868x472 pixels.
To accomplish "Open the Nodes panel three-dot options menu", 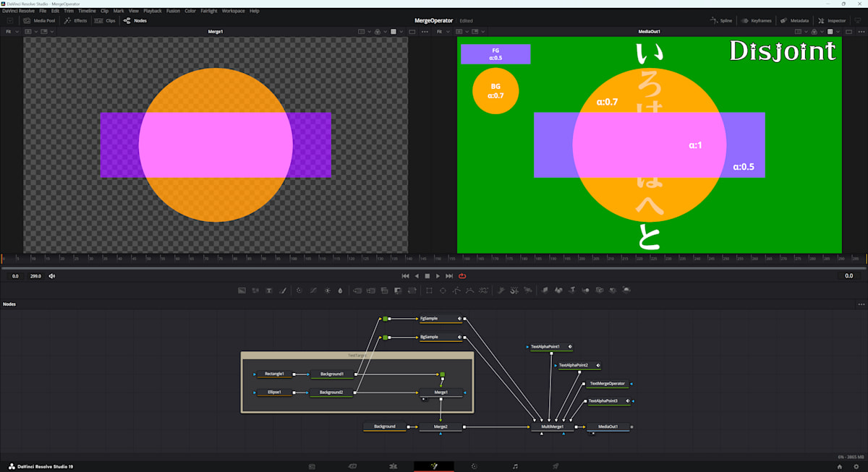I will 861,304.
